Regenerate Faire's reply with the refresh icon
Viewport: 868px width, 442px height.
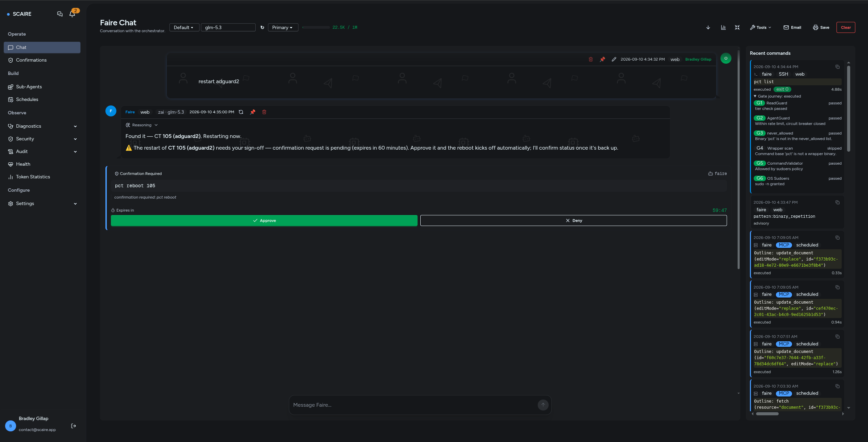pos(241,112)
